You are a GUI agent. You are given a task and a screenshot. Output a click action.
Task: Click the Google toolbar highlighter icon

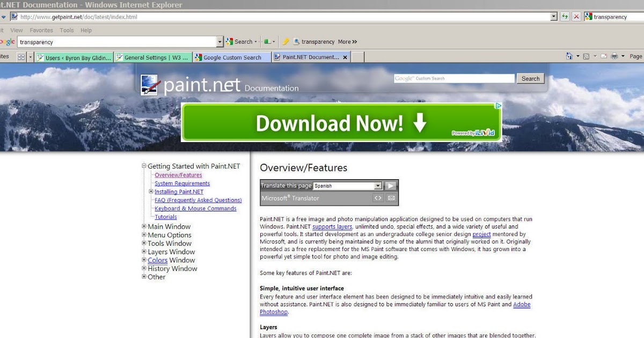(x=286, y=42)
